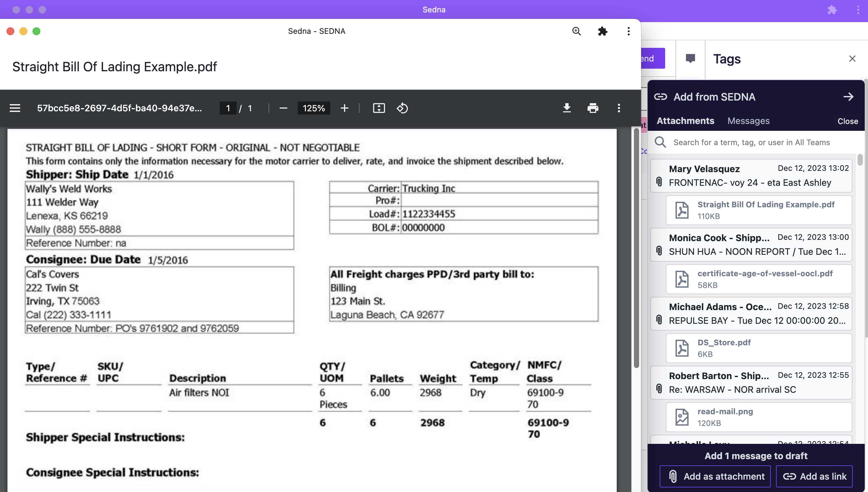Open the PDF sidebar hamburger menu
The height and width of the screenshot is (492, 868).
tap(15, 108)
